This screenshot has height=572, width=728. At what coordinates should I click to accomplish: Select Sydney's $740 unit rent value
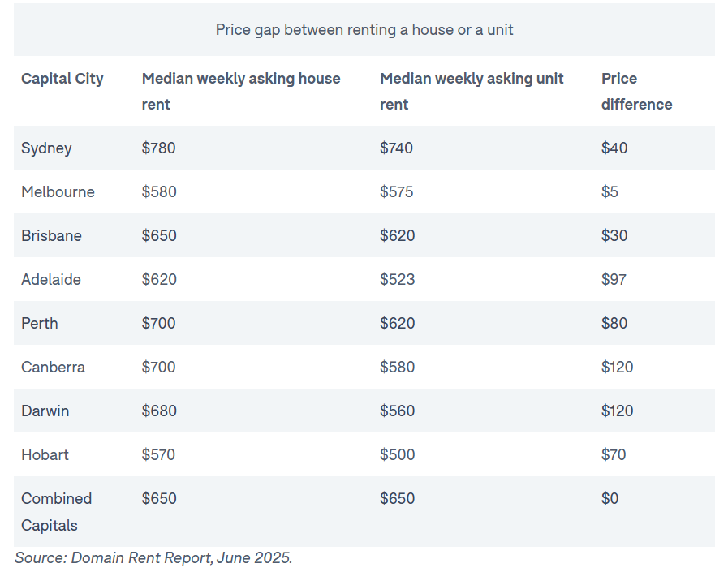397,148
